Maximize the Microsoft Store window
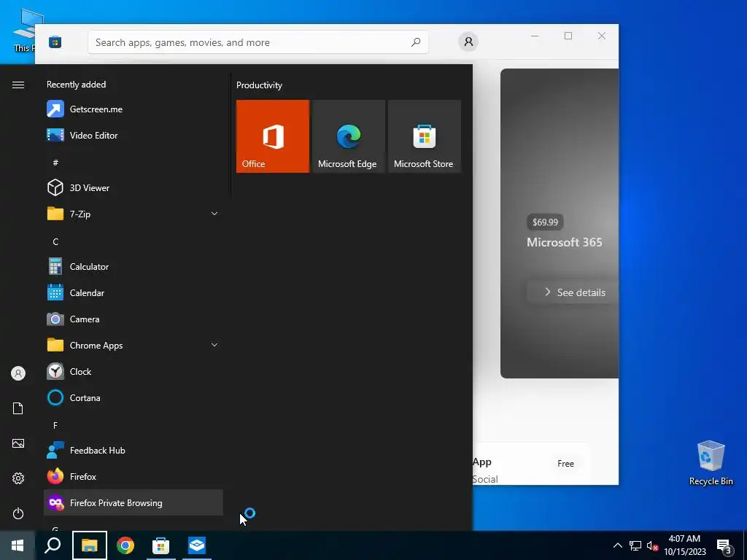 (x=568, y=36)
